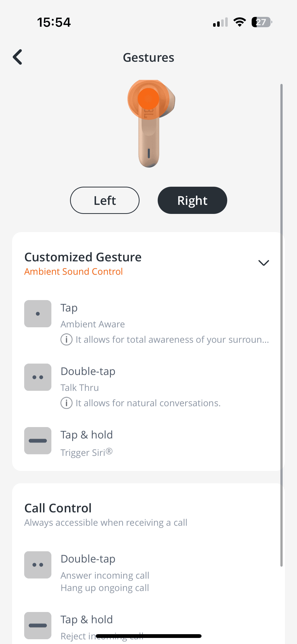The width and height of the screenshot is (297, 644).
Task: Click the vertical scrollbar on the right
Action: tap(281, 325)
